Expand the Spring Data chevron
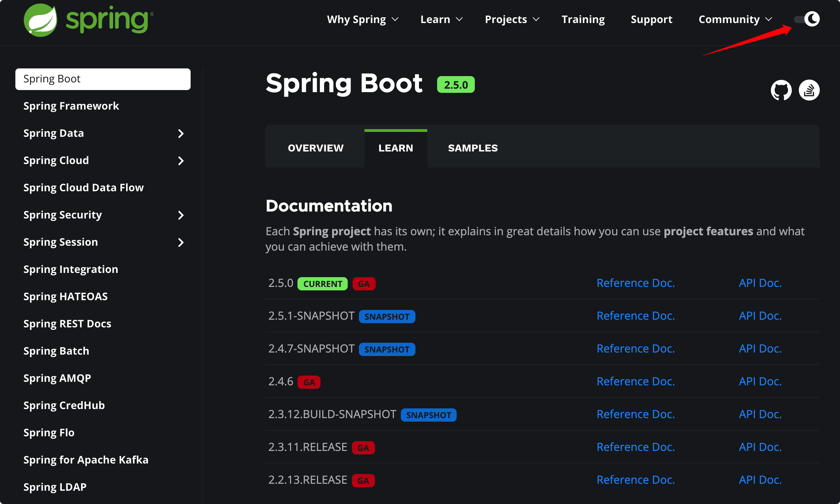The image size is (840, 504). pyautogui.click(x=181, y=133)
